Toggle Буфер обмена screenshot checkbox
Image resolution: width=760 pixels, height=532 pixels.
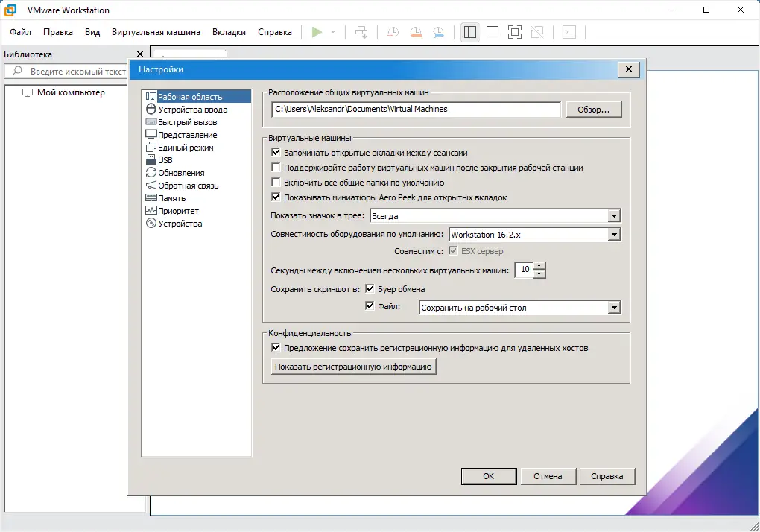370,289
